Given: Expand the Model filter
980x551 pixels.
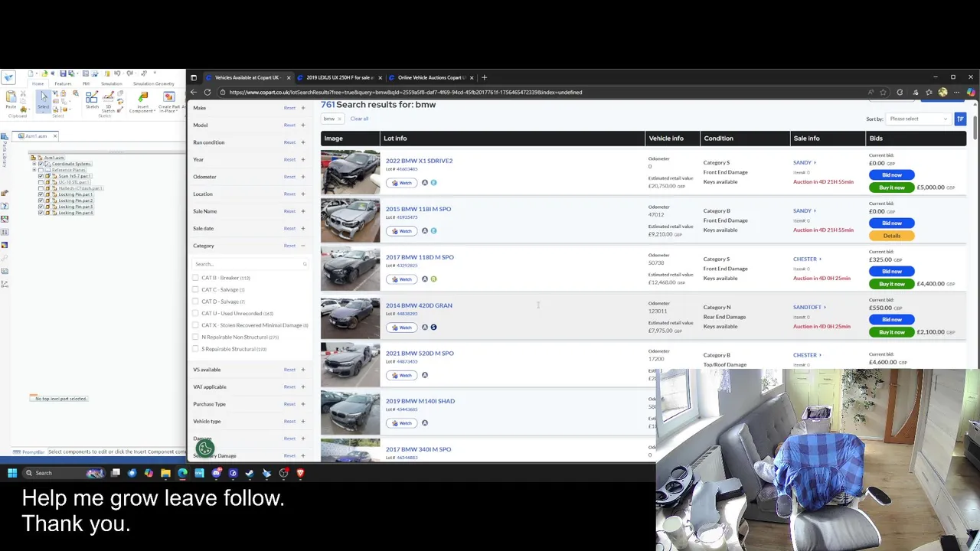Looking at the screenshot, I should point(302,125).
